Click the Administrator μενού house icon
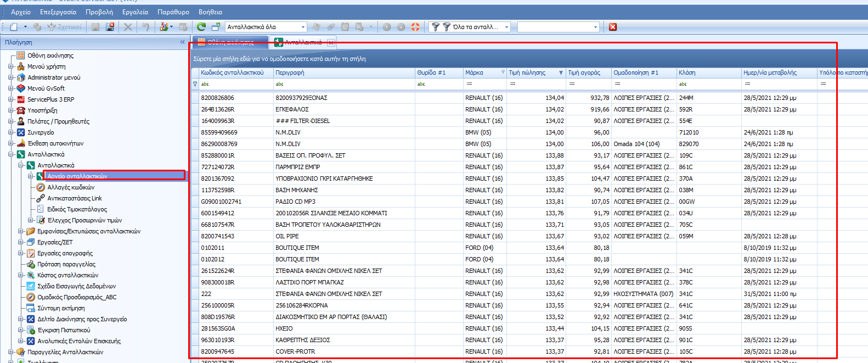Viewport: 868px width, 363px height. 21,77
